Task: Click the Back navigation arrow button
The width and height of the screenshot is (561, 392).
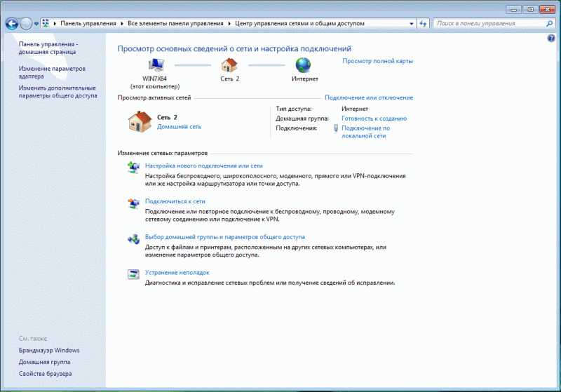Action: tap(12, 23)
